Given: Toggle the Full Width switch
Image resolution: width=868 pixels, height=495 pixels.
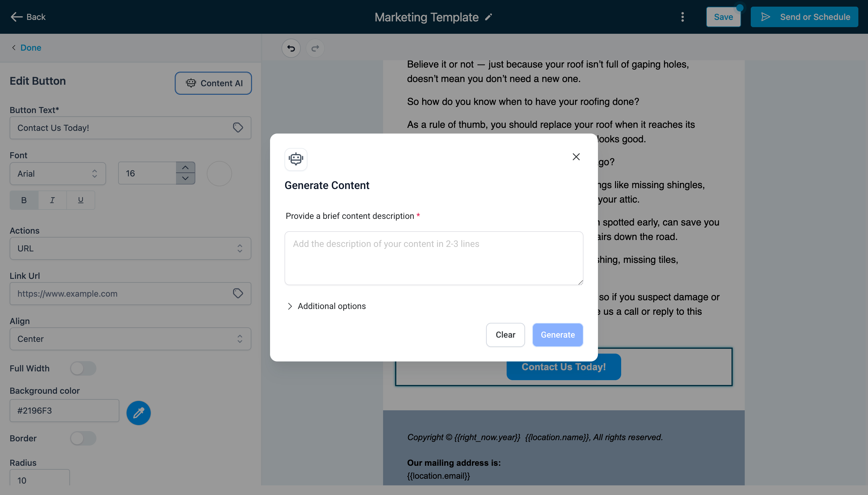Looking at the screenshot, I should (83, 368).
